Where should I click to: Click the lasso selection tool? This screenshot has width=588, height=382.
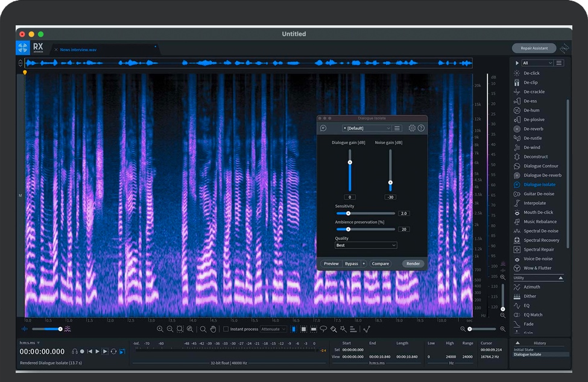click(323, 329)
